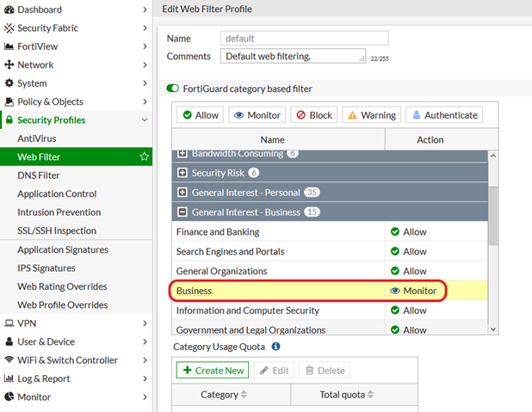Click the WiFi & Switch Controller icon
Image resolution: width=532 pixels, height=412 pixels.
(9, 360)
